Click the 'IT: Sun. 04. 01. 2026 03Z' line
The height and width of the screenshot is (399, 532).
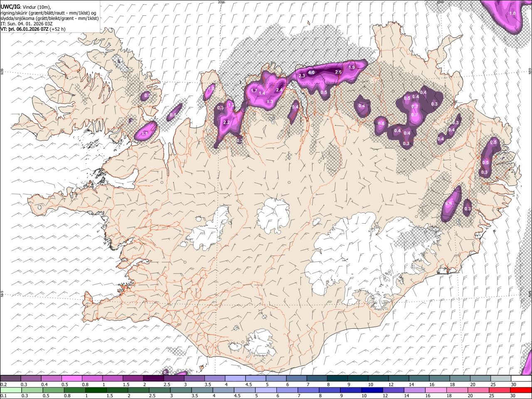[x=26, y=24]
